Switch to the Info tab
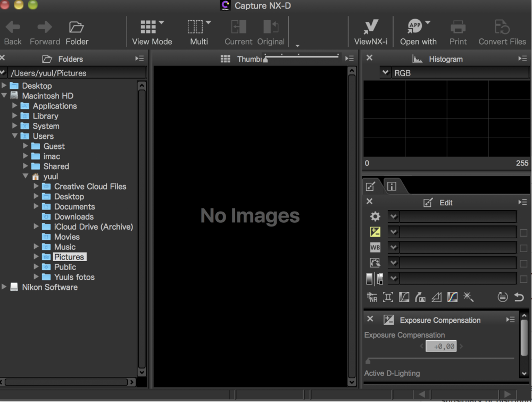Screen dimensions: 532x402 click(x=392, y=186)
